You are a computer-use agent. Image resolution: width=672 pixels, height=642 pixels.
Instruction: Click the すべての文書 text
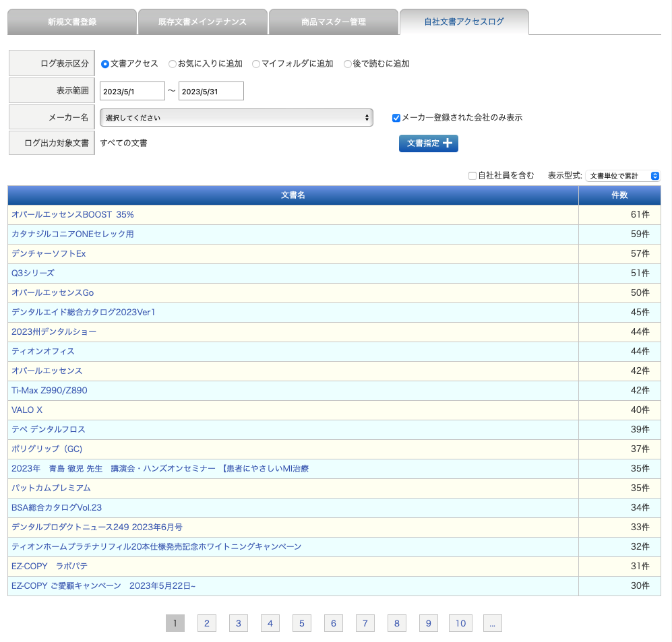[x=123, y=143]
